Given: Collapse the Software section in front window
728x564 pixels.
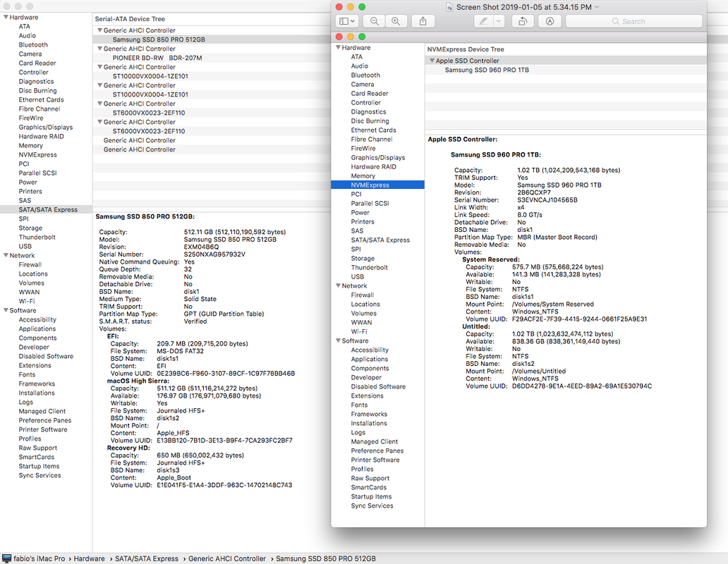Looking at the screenshot, I should [339, 341].
